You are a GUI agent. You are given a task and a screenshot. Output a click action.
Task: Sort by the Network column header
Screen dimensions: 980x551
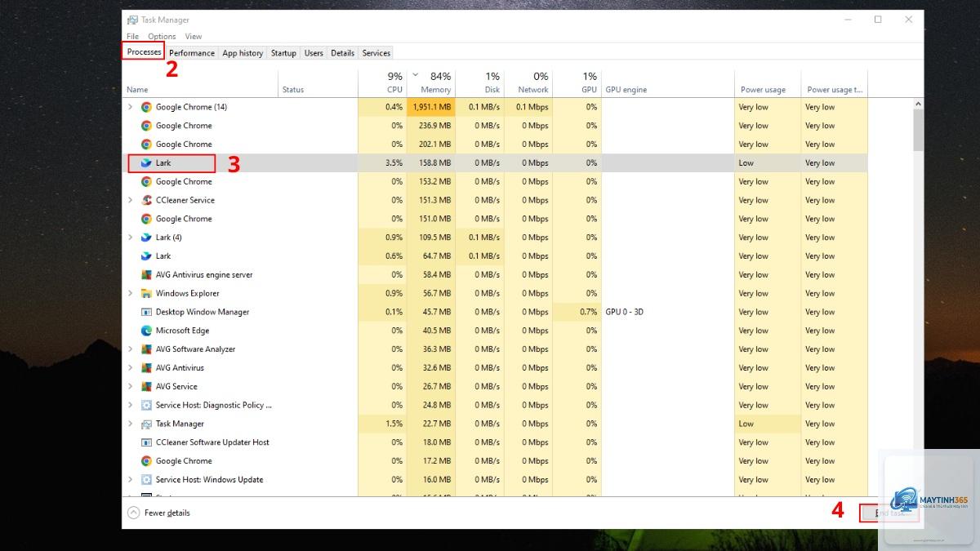tap(528, 82)
